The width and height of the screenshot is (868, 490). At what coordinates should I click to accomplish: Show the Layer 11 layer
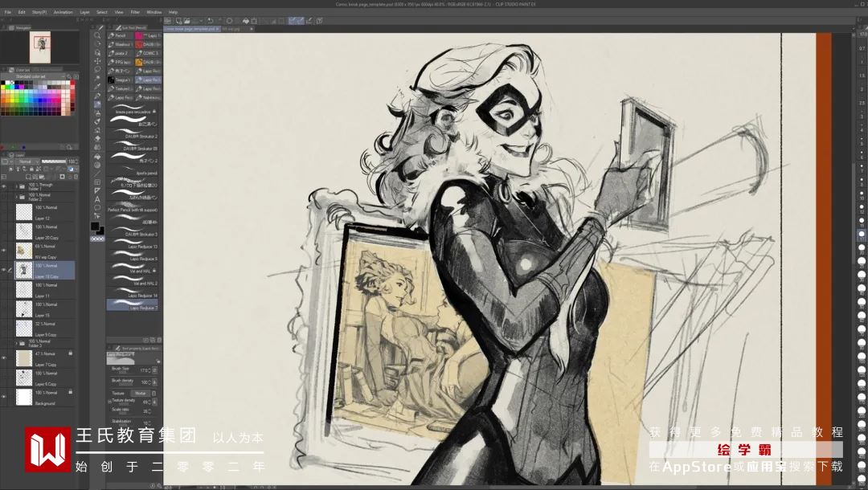[x=4, y=289]
